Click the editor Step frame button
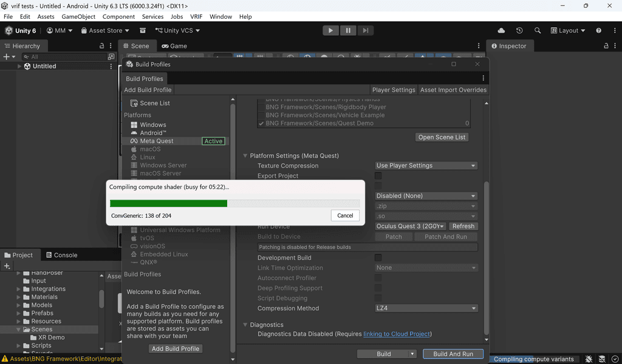622x364 pixels. pos(365,30)
